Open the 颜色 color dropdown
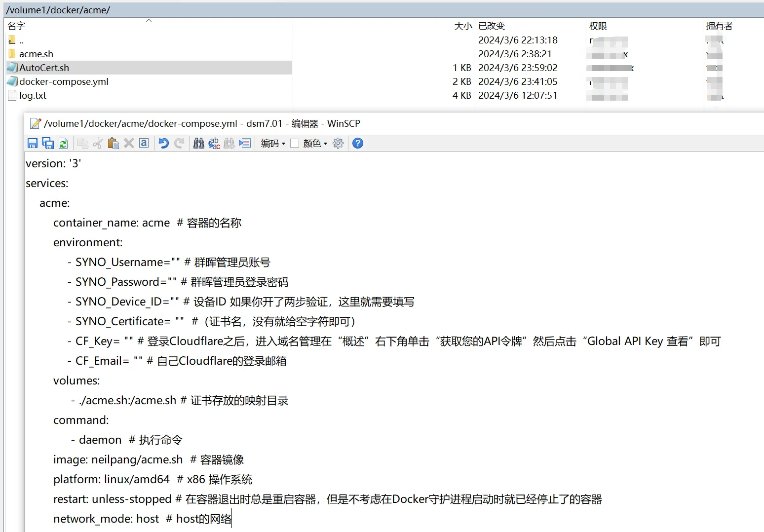The height and width of the screenshot is (532, 764). [315, 143]
